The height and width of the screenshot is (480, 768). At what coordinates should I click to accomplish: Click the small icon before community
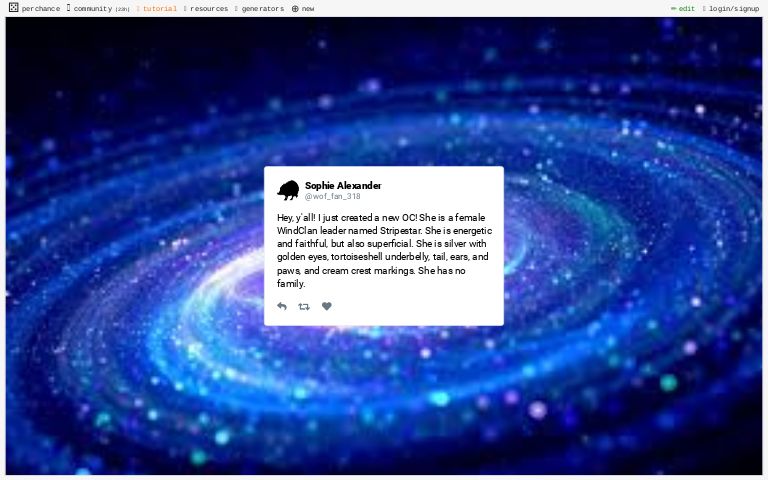69,8
